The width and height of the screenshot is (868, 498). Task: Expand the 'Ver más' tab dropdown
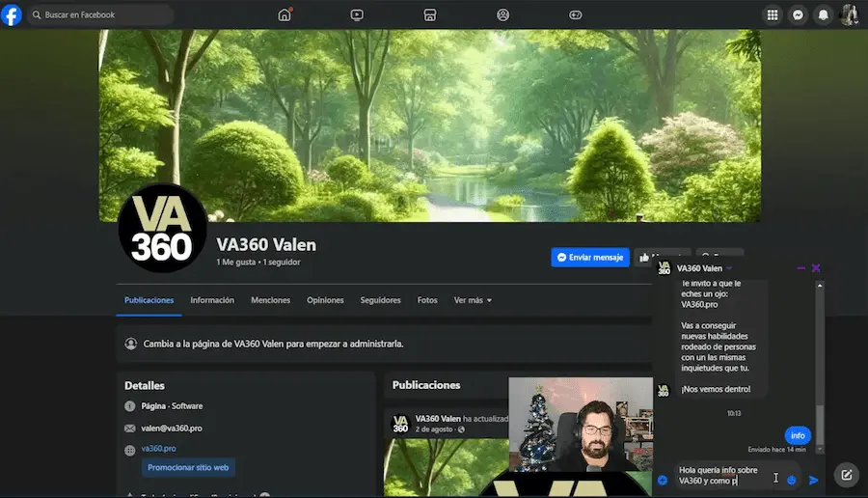point(473,300)
